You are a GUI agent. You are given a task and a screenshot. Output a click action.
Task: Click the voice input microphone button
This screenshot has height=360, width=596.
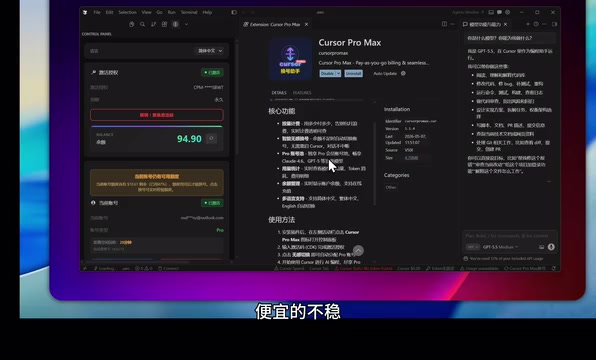551,247
